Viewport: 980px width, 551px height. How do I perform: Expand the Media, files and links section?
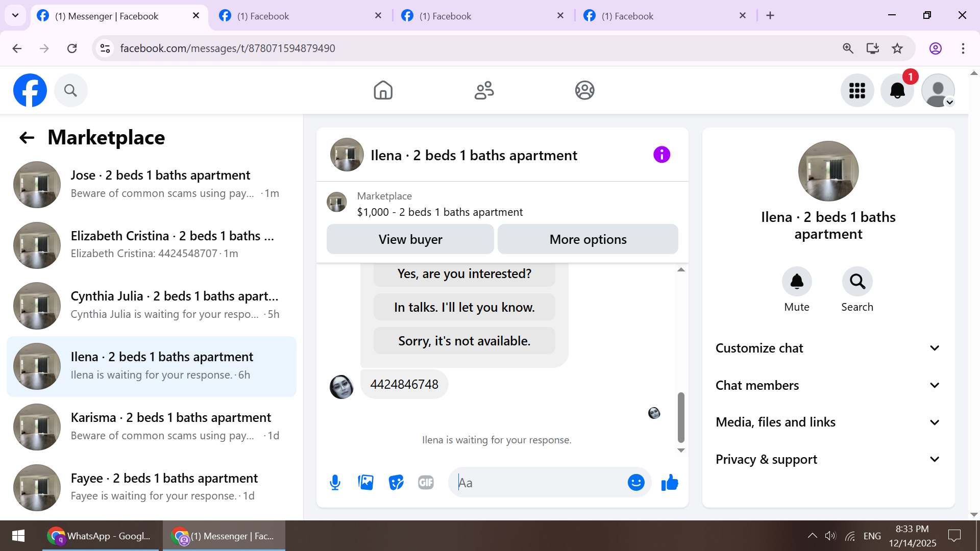coord(828,422)
